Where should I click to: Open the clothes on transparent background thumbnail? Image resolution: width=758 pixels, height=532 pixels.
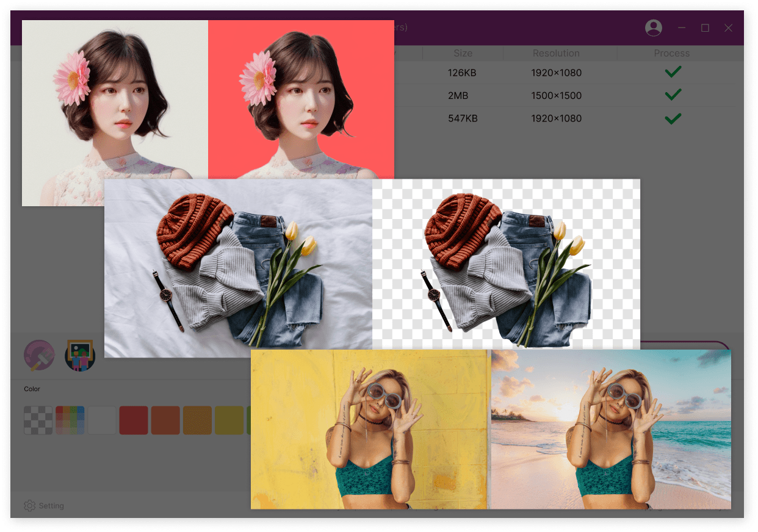click(506, 264)
